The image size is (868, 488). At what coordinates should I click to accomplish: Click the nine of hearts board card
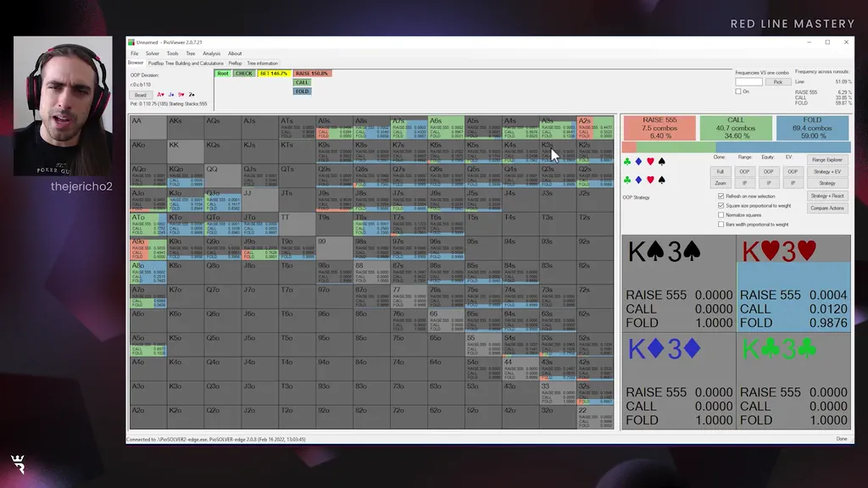[181, 95]
